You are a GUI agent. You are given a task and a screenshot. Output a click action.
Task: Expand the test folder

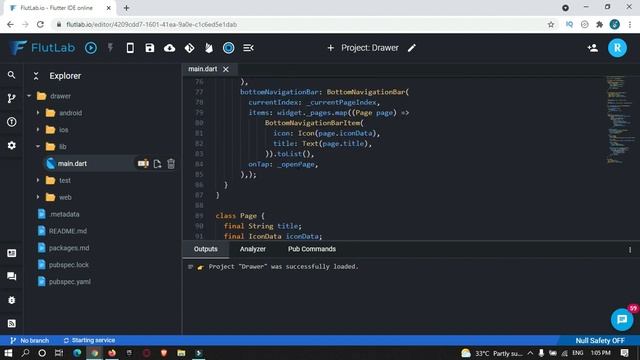38,180
